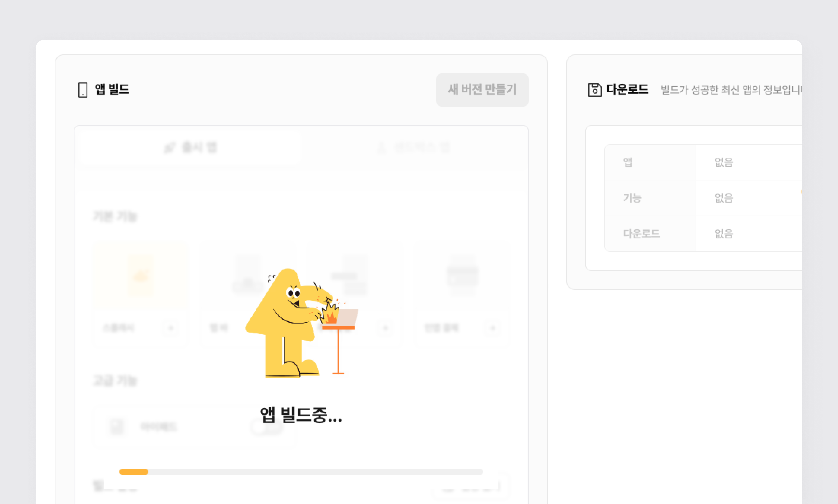
Task: Click the second feature card thumbnail
Action: pos(248,275)
